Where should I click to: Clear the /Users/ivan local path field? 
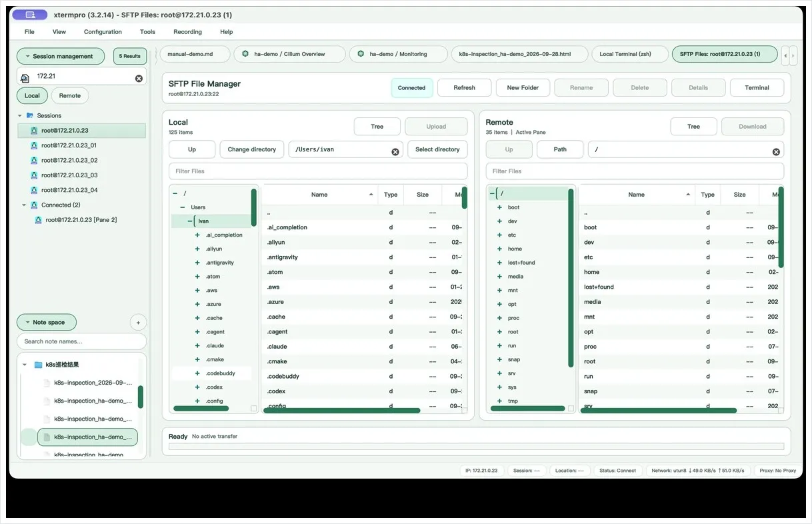pyautogui.click(x=395, y=152)
